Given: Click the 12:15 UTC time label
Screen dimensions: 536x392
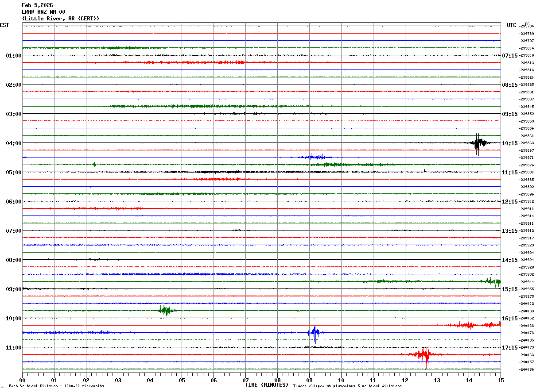Looking at the screenshot, I should click(510, 201).
